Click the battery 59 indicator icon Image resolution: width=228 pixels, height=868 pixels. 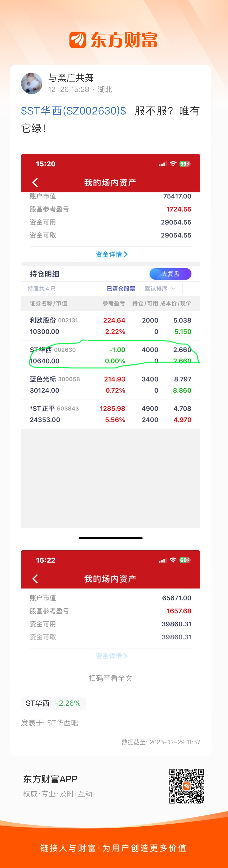[x=185, y=164]
